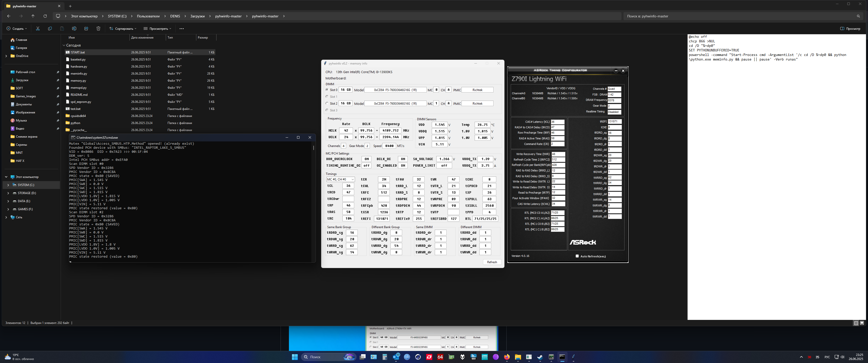Click the Rename icon in Explorer toolbar
Viewport: 868px width, 363px height.
74,29
